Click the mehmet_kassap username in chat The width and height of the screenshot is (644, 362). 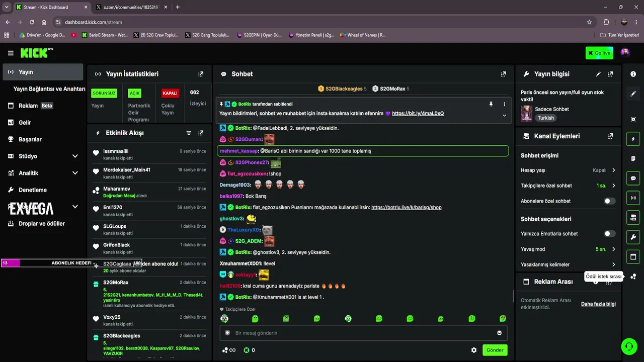238,151
